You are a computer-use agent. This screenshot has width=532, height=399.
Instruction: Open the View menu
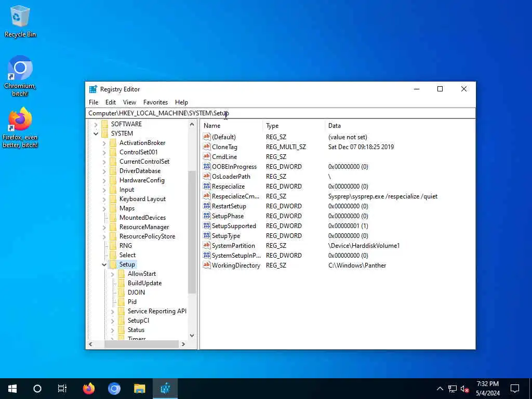(129, 102)
